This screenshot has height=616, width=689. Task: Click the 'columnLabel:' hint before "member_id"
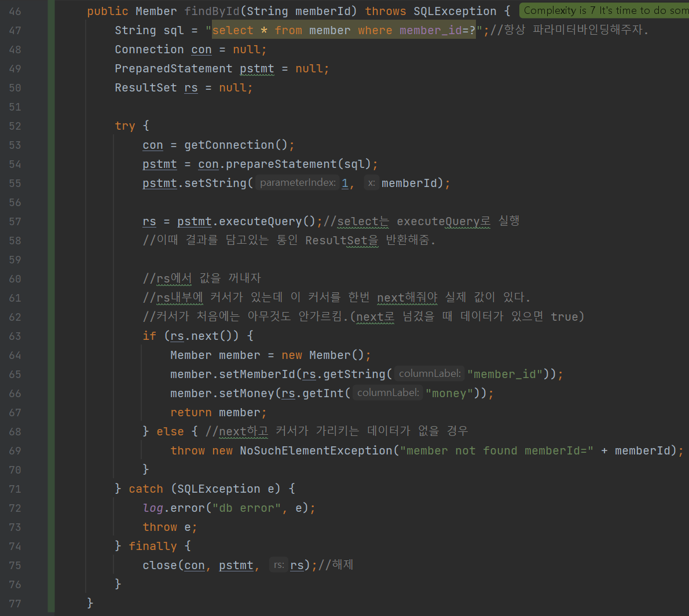tap(429, 374)
